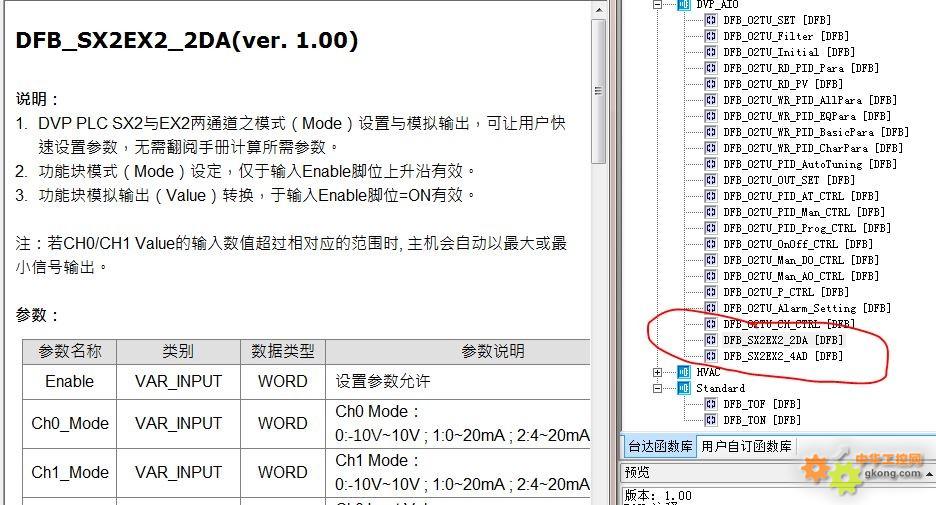Select DFB_02TU_Alarm_Setting tree item
936x505 pixels.
click(807, 308)
